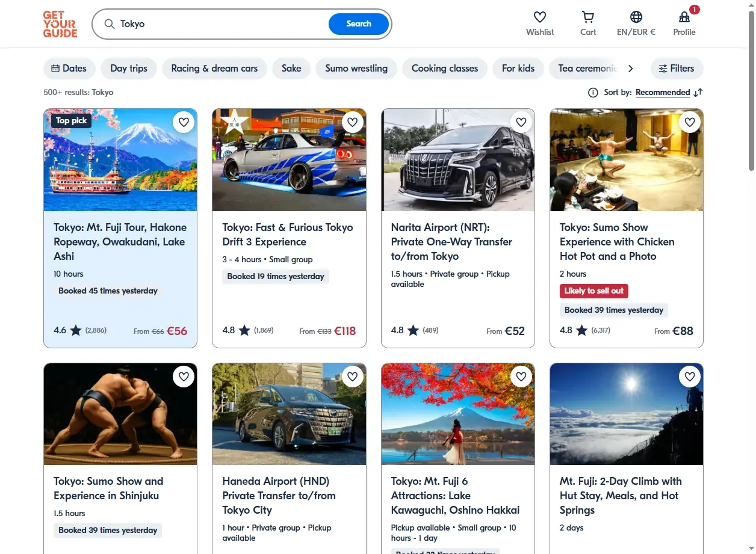Click the €52 price
756x554 pixels.
(515, 331)
